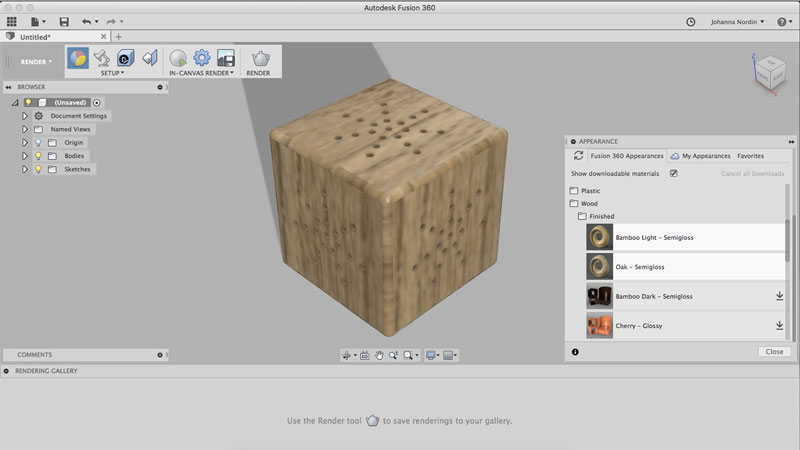Close the Appearance panel with Close button
This screenshot has width=800, height=450.
773,352
